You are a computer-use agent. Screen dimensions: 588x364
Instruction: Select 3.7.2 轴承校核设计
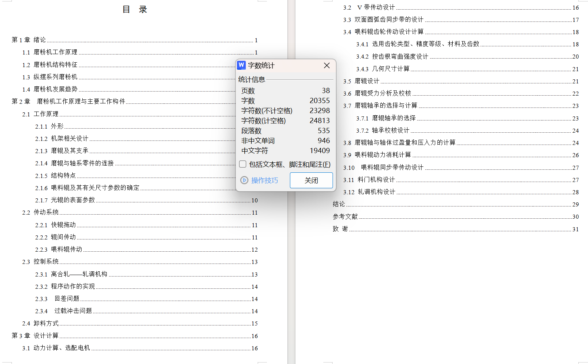pyautogui.click(x=468, y=130)
